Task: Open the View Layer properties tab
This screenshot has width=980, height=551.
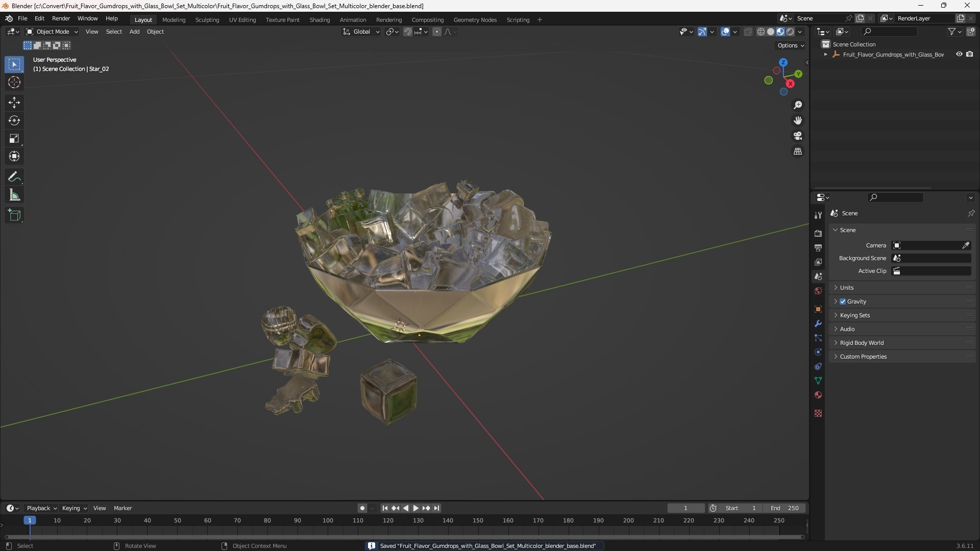Action: point(818,262)
